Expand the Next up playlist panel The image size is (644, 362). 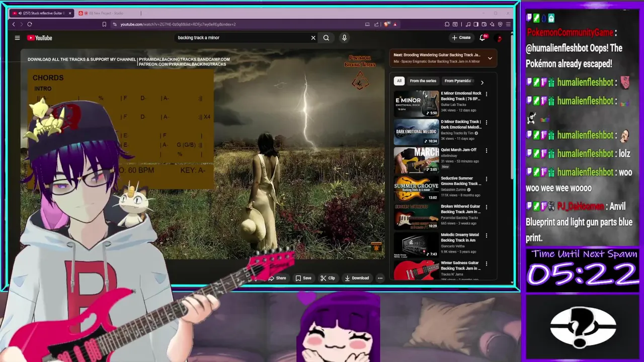[490, 58]
